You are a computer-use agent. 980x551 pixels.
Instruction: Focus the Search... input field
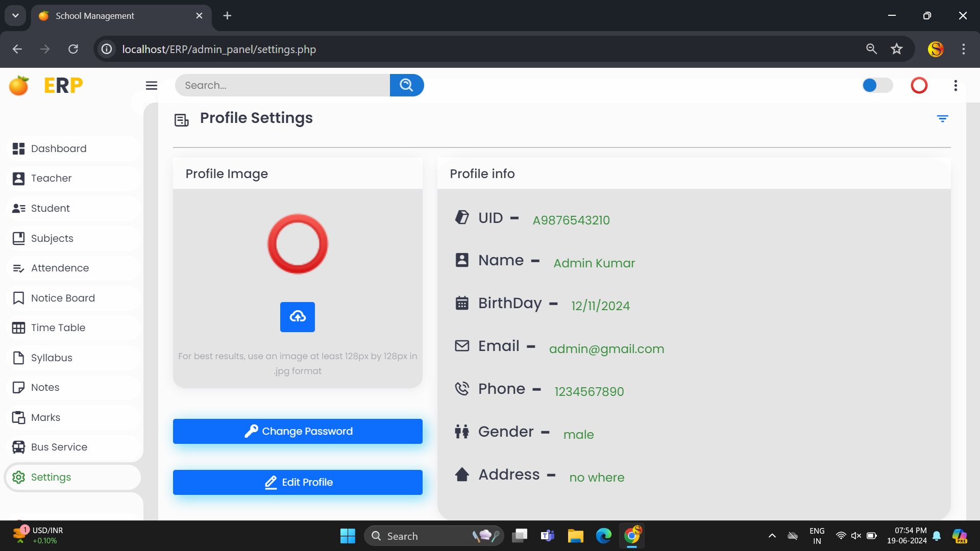(x=282, y=85)
